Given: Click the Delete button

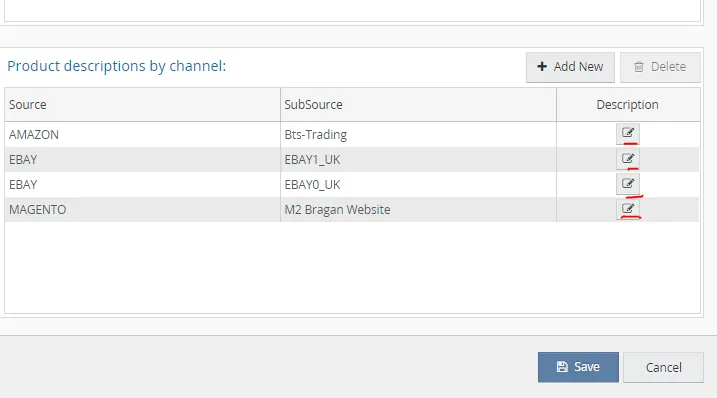Looking at the screenshot, I should coord(660,67).
